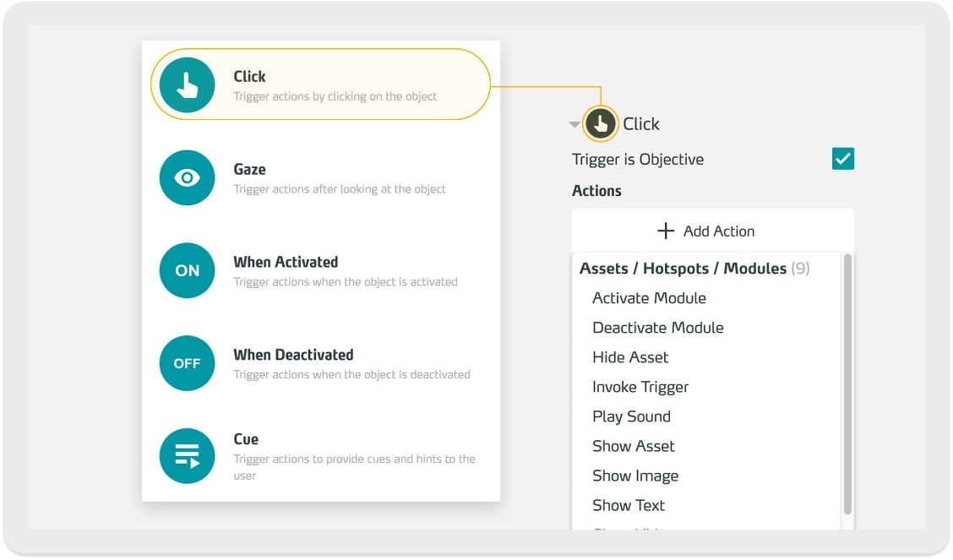The width and height of the screenshot is (953, 560).
Task: Choose Show Text action entry
Action: [629, 505]
